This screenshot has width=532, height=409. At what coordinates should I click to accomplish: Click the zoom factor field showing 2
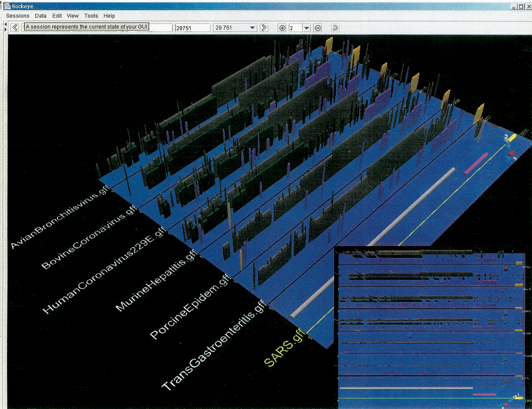296,28
